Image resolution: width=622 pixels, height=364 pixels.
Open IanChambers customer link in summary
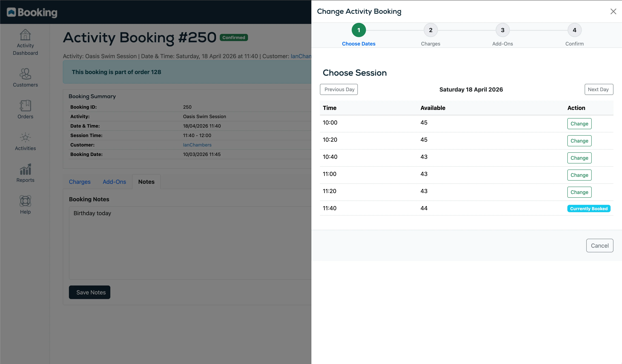pyautogui.click(x=197, y=145)
